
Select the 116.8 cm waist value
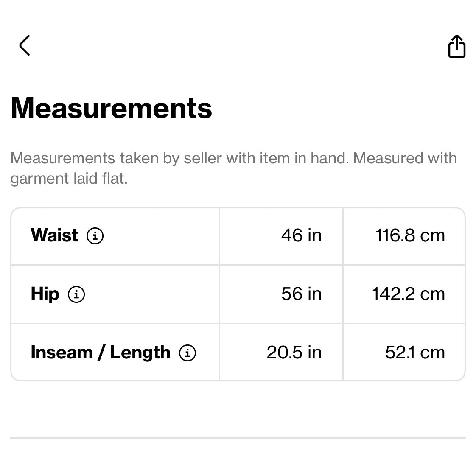click(x=410, y=235)
